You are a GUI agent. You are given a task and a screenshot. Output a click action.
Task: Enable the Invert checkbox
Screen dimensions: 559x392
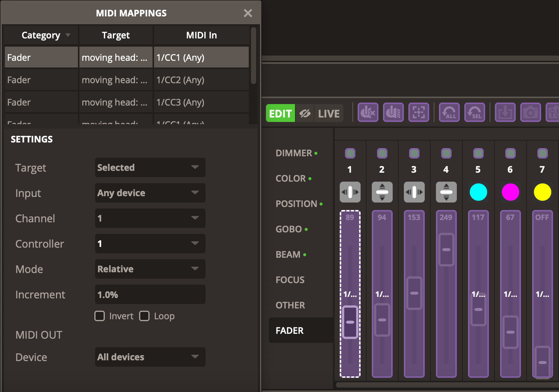(100, 316)
